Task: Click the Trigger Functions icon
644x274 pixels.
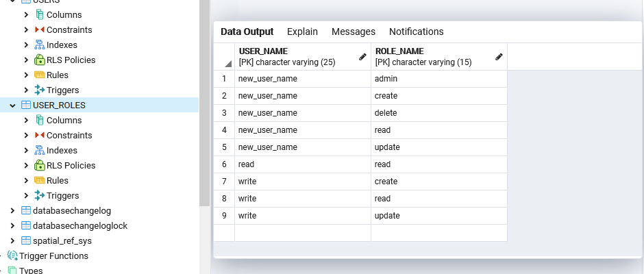Action: click(13, 256)
